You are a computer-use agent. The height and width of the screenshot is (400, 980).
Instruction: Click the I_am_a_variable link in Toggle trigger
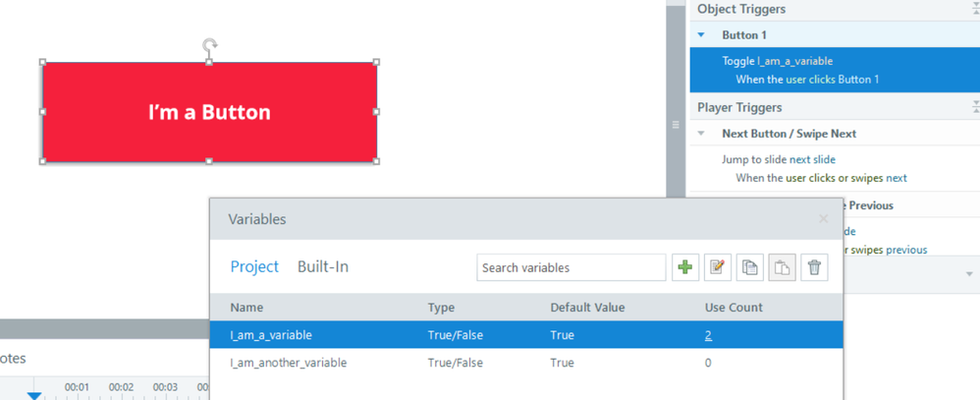[795, 61]
